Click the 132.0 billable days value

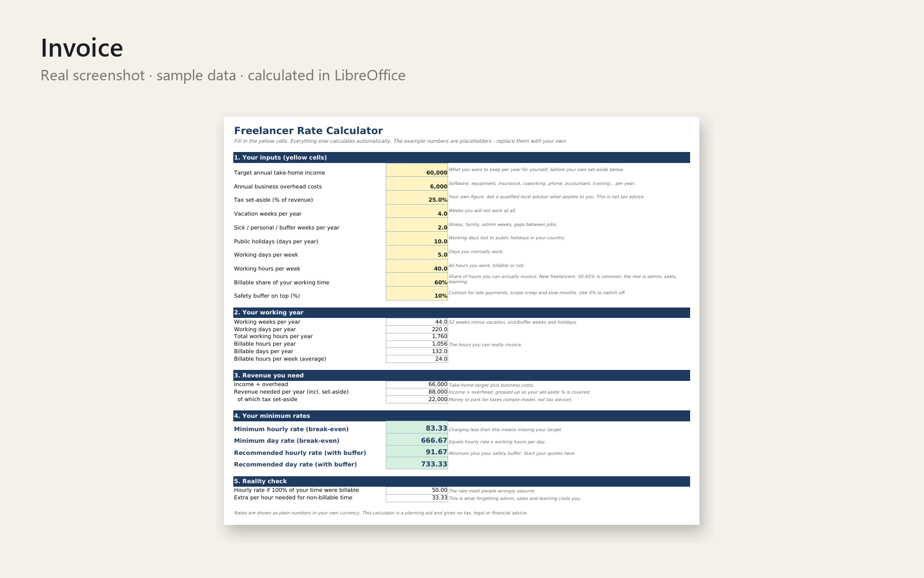click(x=417, y=351)
